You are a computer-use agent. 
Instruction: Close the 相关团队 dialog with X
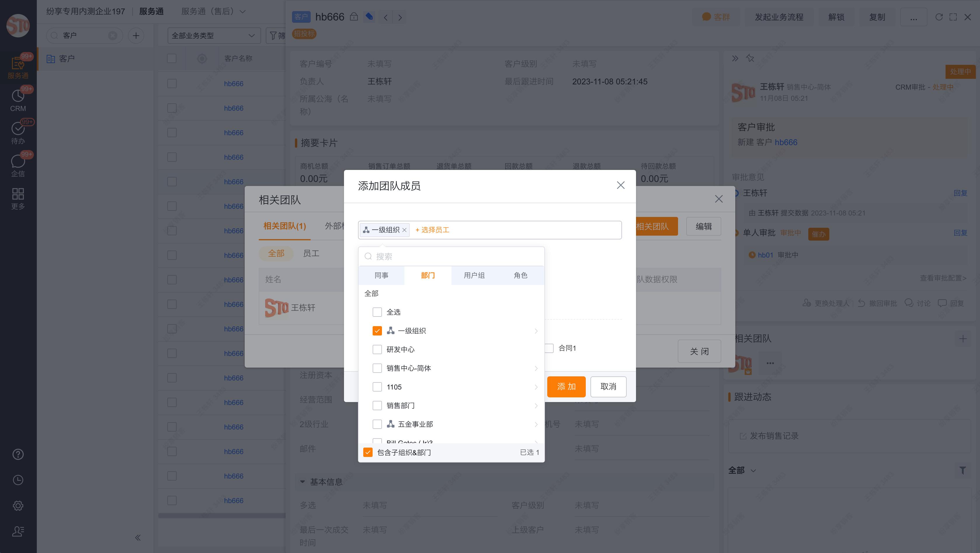(x=719, y=199)
